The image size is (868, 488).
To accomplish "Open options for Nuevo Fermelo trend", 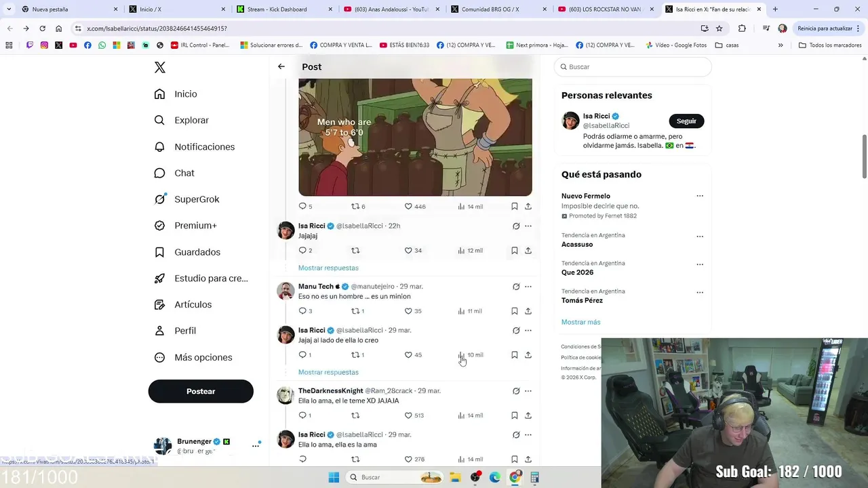I will click(700, 196).
